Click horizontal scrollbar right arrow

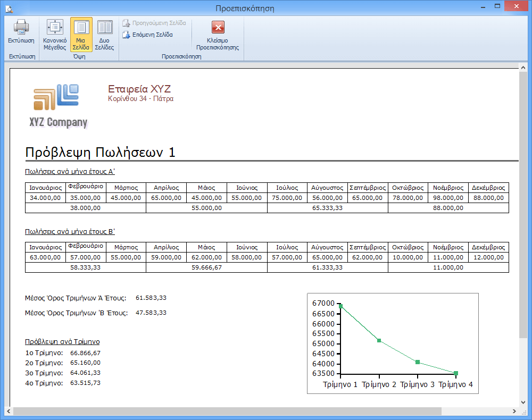[515, 411]
